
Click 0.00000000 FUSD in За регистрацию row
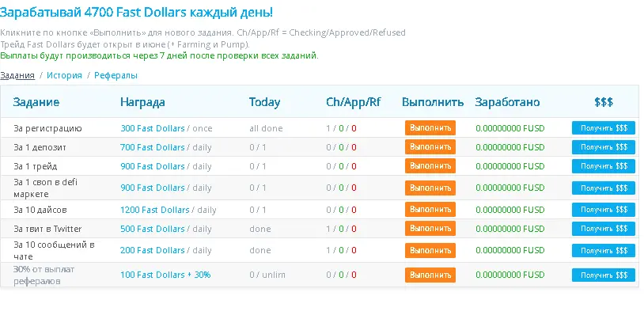point(510,128)
